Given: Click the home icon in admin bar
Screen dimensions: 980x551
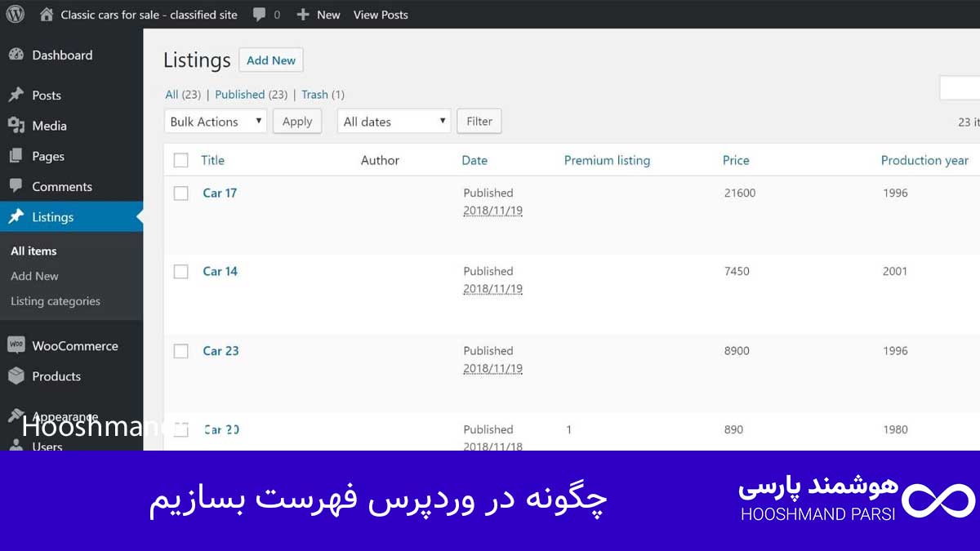Looking at the screenshot, I should coord(47,15).
